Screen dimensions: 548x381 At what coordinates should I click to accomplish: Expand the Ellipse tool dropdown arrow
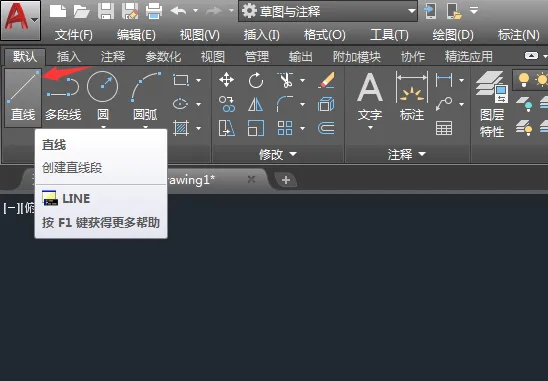(199, 104)
